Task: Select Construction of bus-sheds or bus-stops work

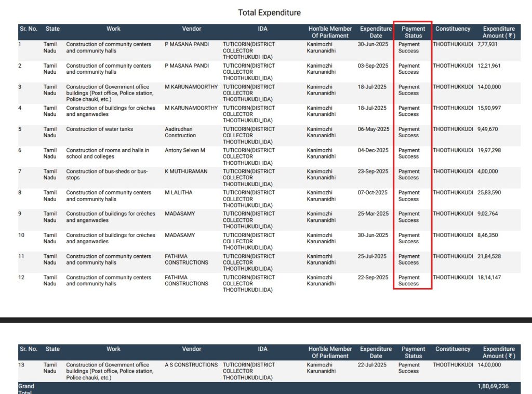Action: [107, 175]
